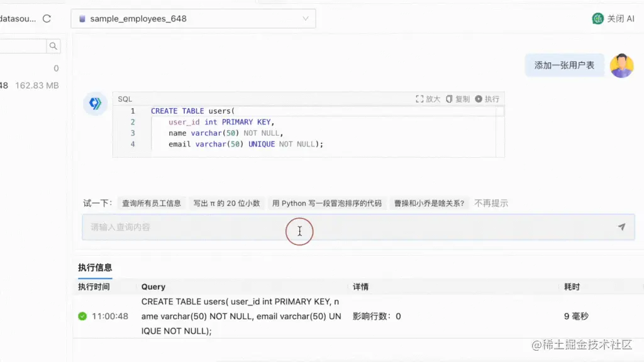644x362 pixels.
Task: Click the user avatar picture
Action: [621, 65]
